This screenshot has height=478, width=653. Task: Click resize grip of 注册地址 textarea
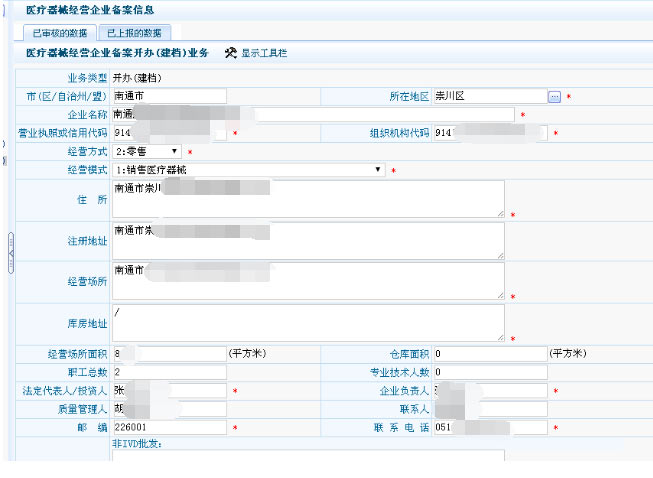click(499, 253)
